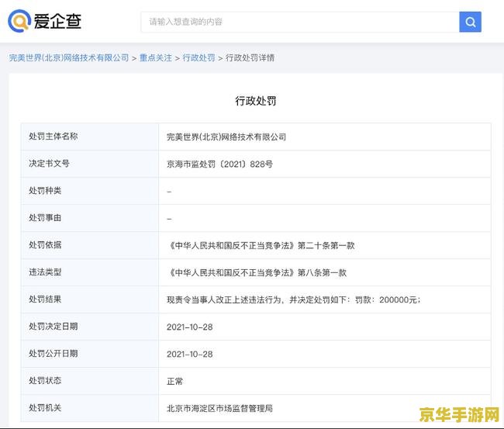Select company name value 完美世界(北京)网络技术有限公司 in table

(226, 137)
